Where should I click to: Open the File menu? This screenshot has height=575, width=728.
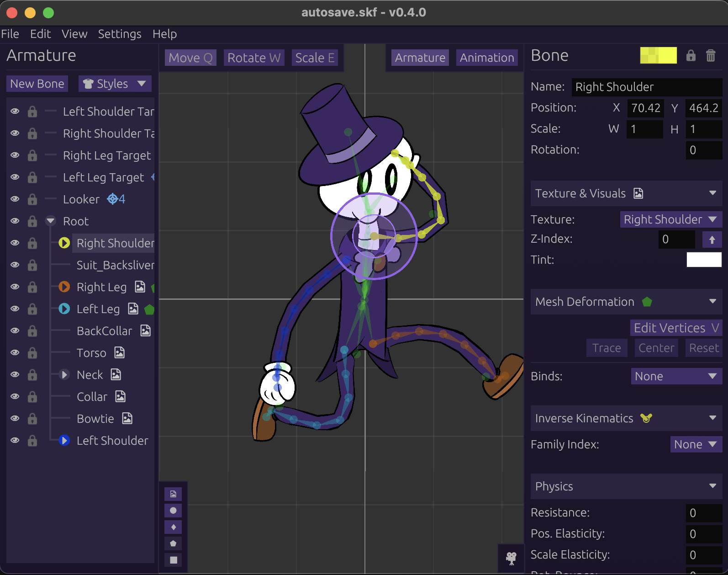pyautogui.click(x=10, y=34)
